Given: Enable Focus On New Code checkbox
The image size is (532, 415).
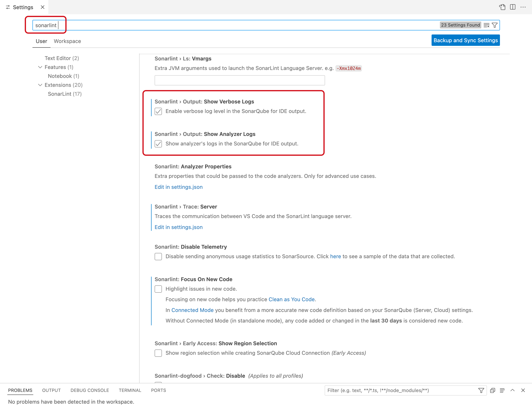Looking at the screenshot, I should click(158, 289).
